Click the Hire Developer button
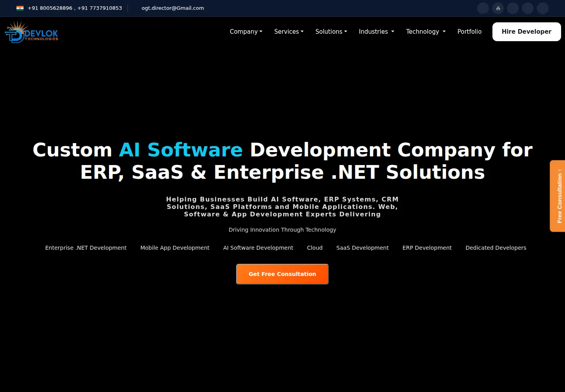Viewport: 565px width, 392px height. tap(527, 31)
